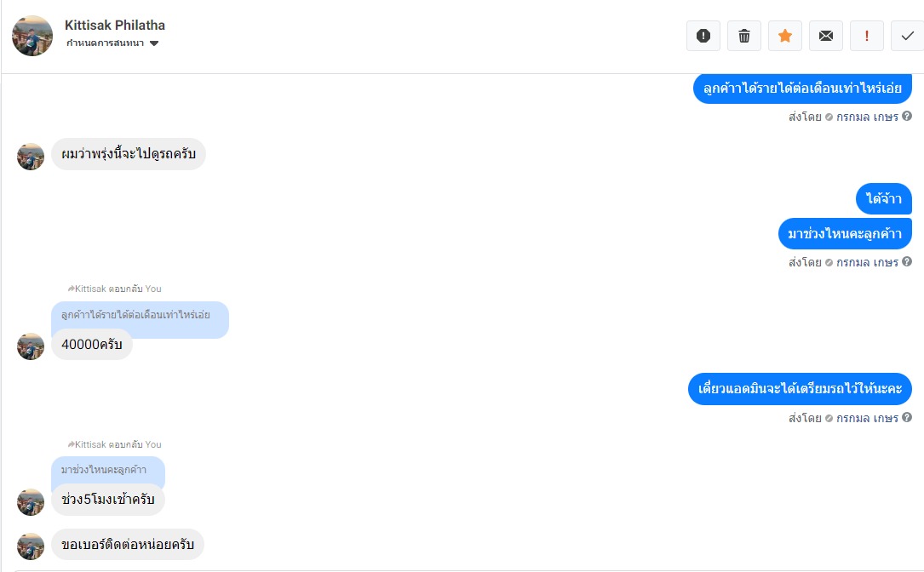Flag conversation with red exclamation icon
Screen dimensions: 924x572
[x=867, y=36]
